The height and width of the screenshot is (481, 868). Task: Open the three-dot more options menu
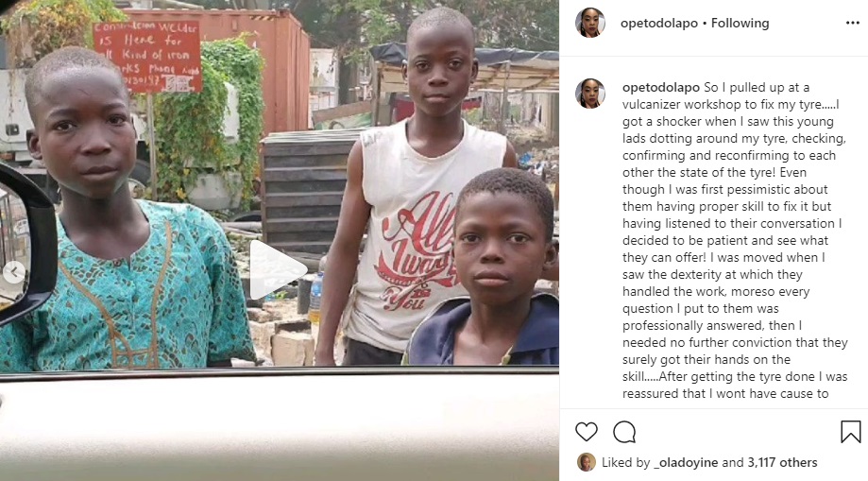[853, 23]
